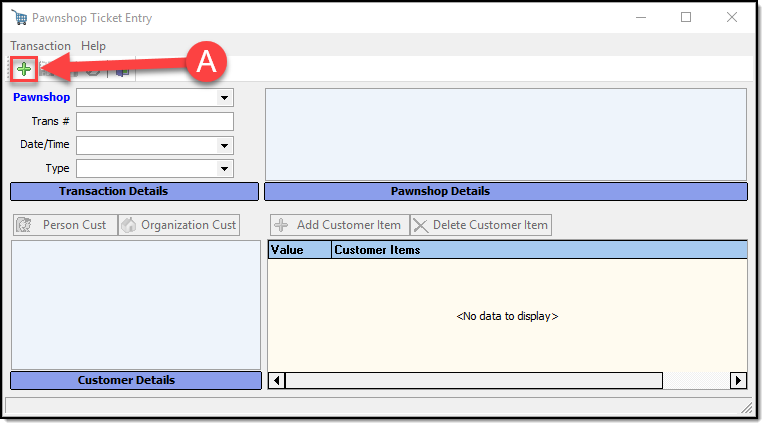Select the Customer Items column header

point(538,250)
